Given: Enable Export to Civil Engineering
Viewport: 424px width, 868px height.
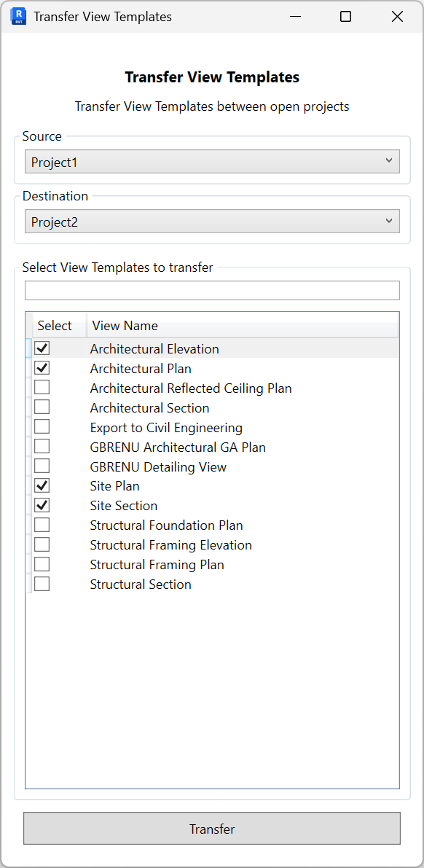Looking at the screenshot, I should (x=42, y=426).
